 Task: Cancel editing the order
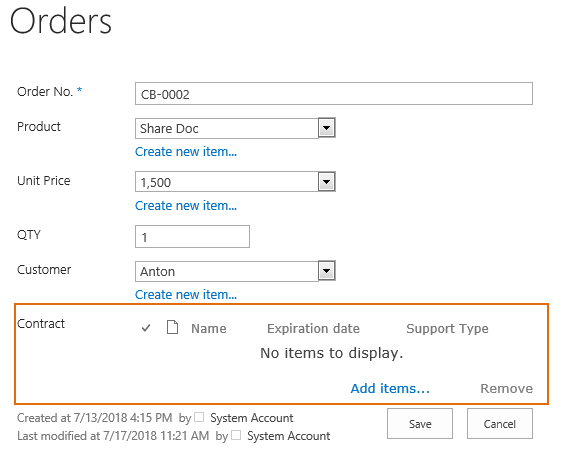(500, 424)
